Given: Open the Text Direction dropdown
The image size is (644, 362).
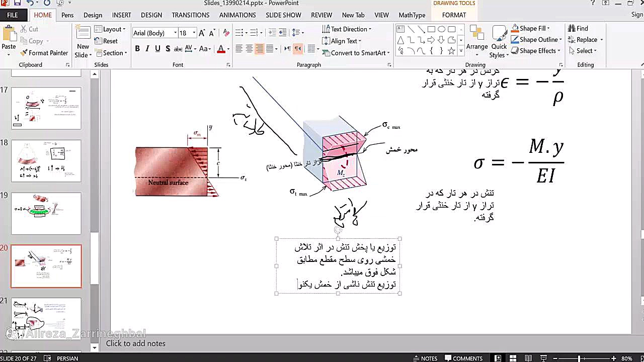Looking at the screenshot, I should coord(347,29).
